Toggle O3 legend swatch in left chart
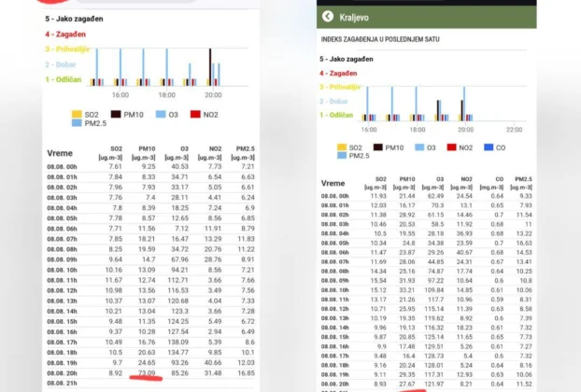This screenshot has height=392, width=581. click(161, 114)
